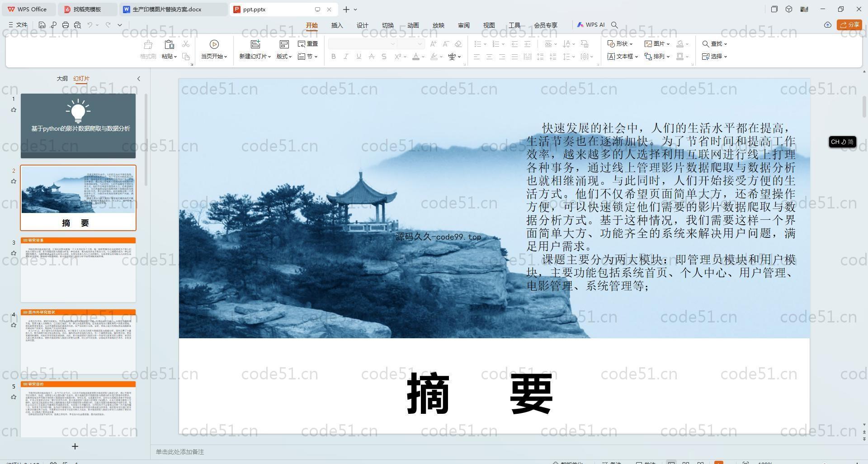Add new slide with plus button below thumbnails

pyautogui.click(x=75, y=446)
